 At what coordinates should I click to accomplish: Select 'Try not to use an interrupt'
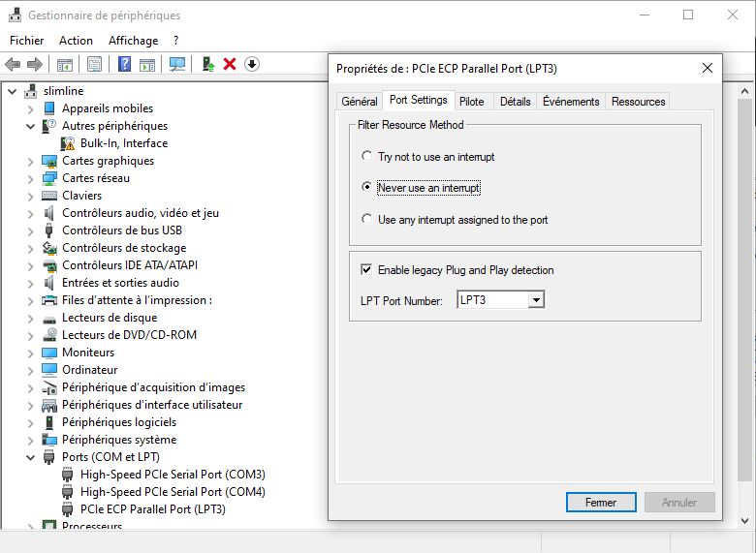367,156
